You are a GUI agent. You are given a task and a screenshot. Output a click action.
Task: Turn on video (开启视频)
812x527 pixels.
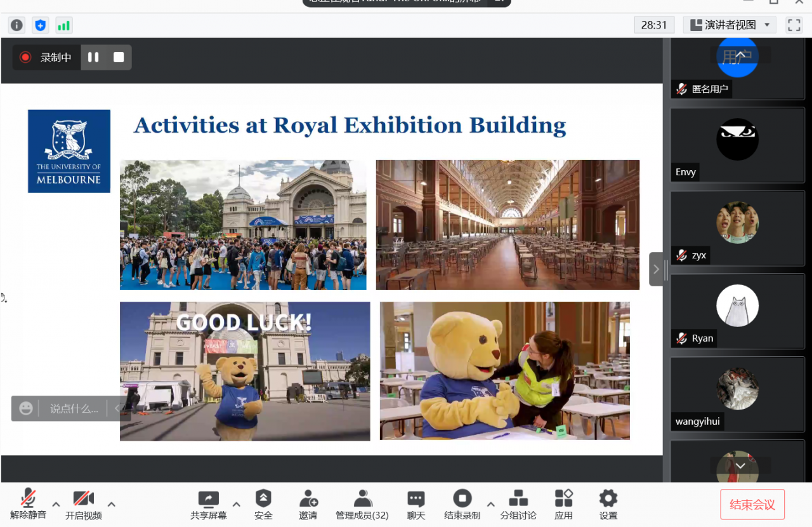pyautogui.click(x=84, y=505)
